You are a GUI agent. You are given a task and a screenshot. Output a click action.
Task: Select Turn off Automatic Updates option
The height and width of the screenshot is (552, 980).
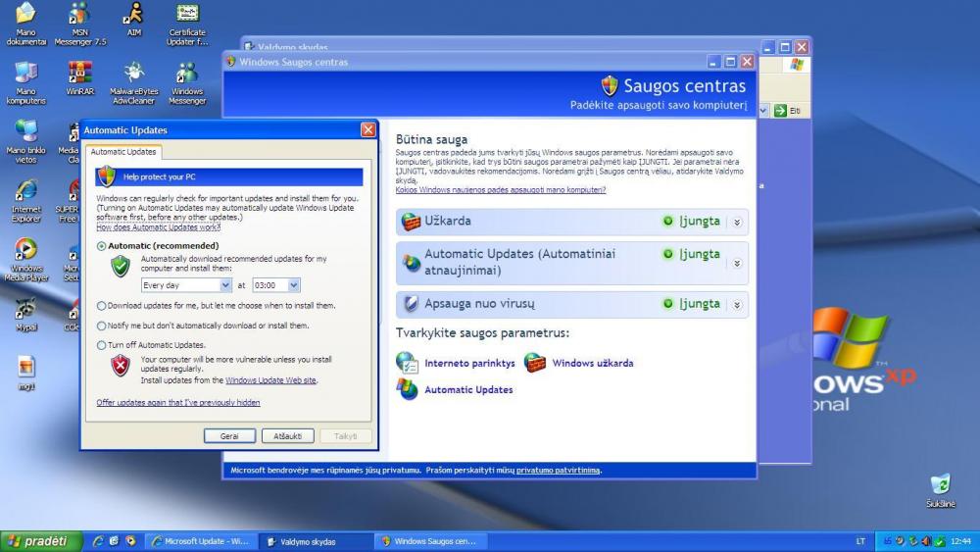tap(102, 345)
